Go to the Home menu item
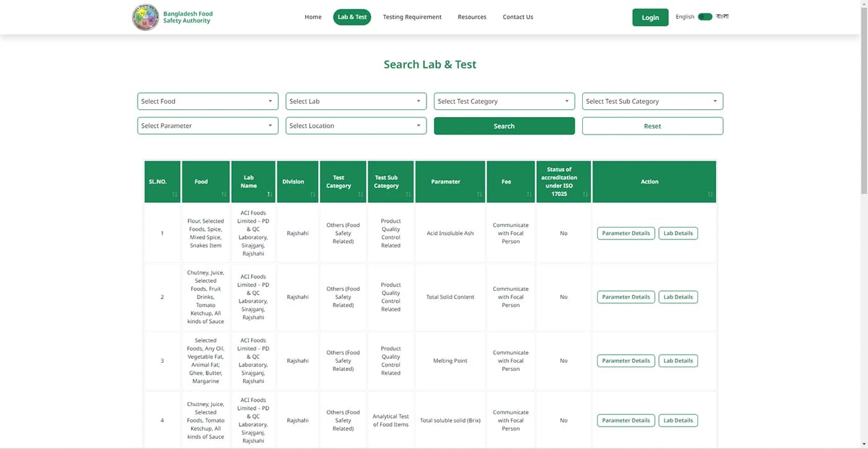The width and height of the screenshot is (868, 449). 313,17
